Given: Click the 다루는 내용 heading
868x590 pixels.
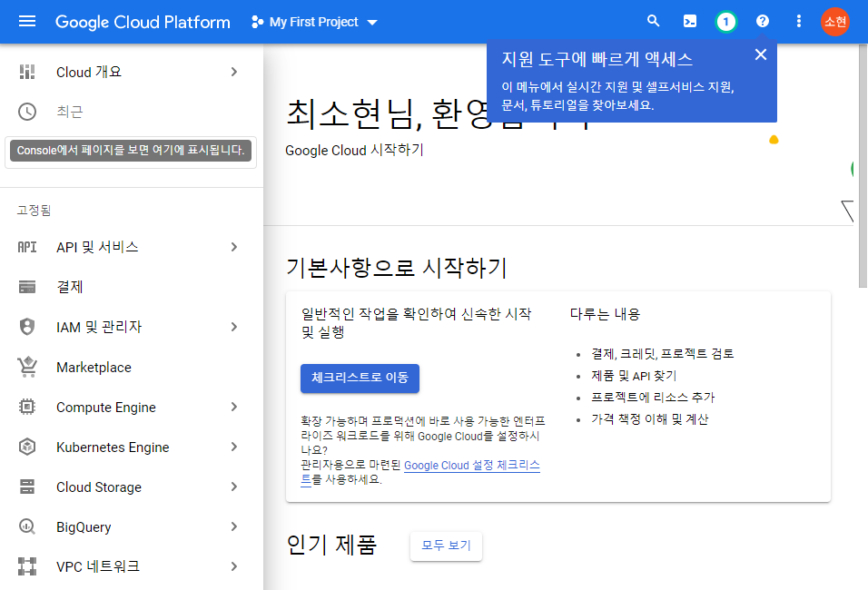Looking at the screenshot, I should click(605, 314).
